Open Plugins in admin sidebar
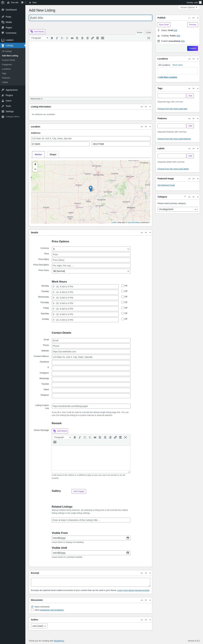Screen dimensions: 203x644 tap(9, 95)
